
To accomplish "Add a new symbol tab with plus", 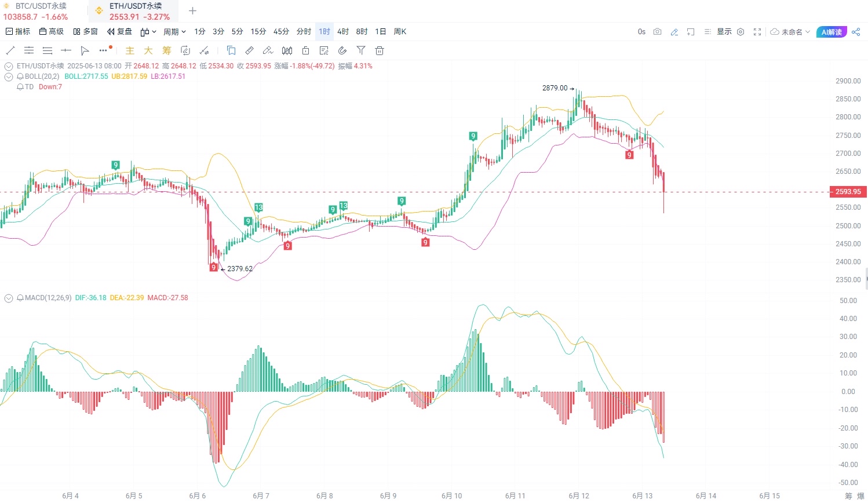I will [x=193, y=11].
